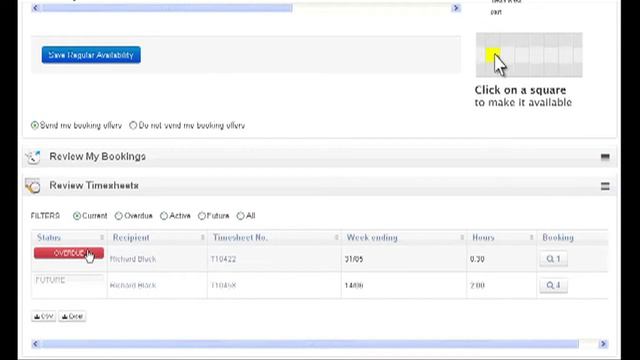Click the 2.00 hours cell
Screen dimensions: 640x360
(477, 285)
